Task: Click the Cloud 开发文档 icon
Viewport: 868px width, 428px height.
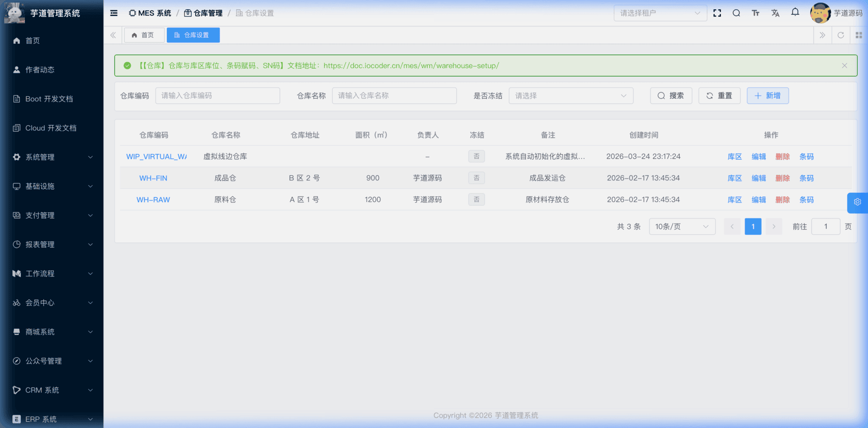Action: [17, 128]
